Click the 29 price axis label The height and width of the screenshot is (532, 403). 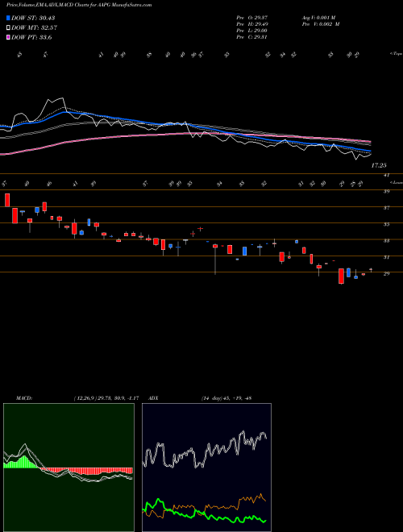pyautogui.click(x=386, y=273)
